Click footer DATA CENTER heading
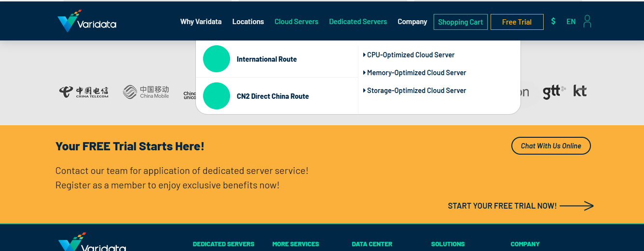 coord(372,244)
